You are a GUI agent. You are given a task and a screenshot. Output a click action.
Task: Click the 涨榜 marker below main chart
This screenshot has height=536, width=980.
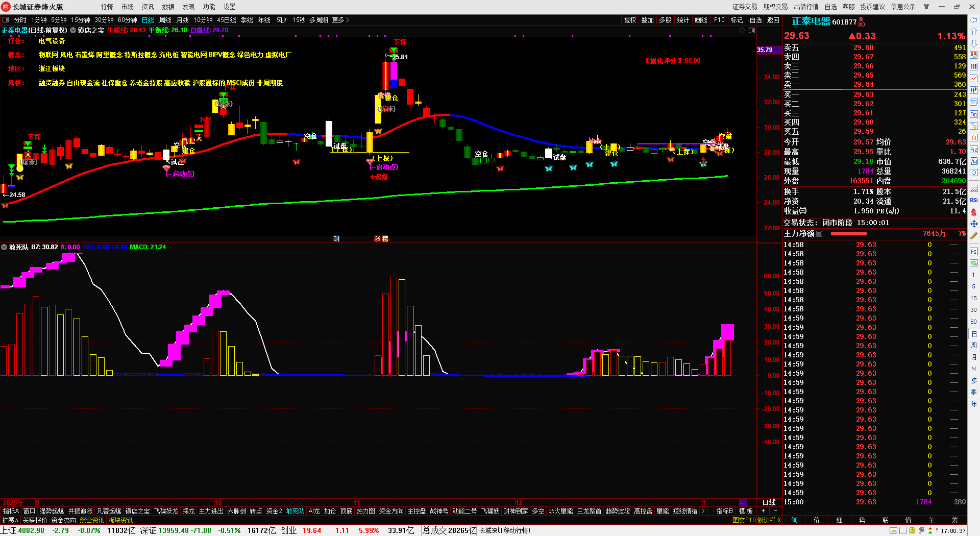pyautogui.click(x=381, y=238)
